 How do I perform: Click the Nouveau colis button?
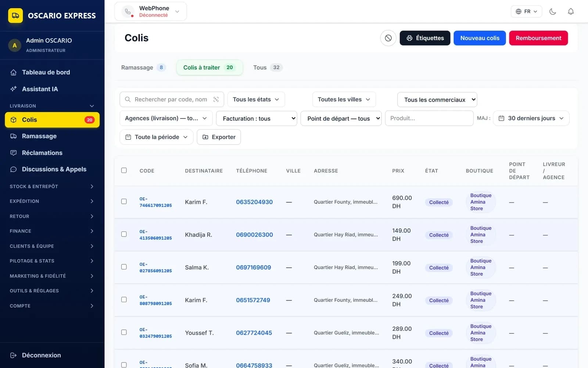click(480, 38)
